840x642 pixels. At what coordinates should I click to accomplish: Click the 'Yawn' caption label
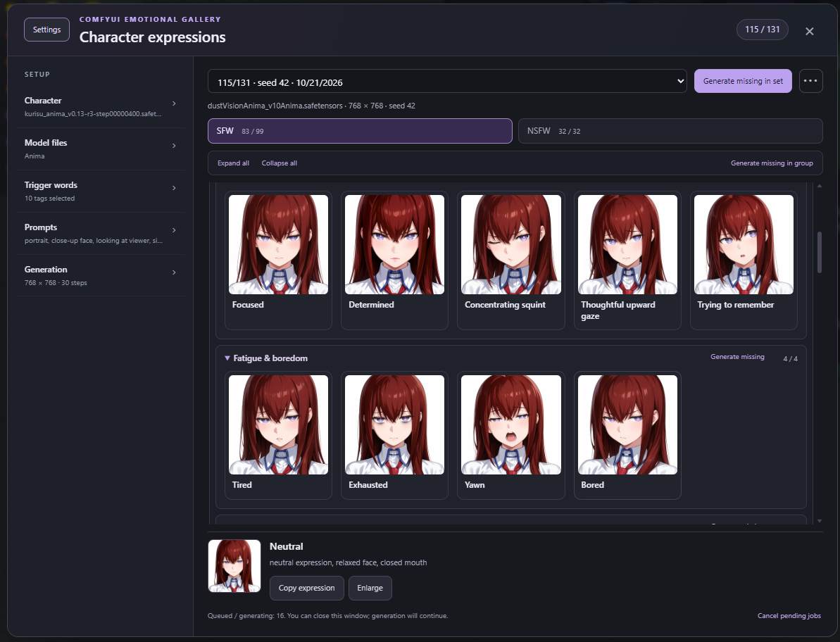coord(475,485)
